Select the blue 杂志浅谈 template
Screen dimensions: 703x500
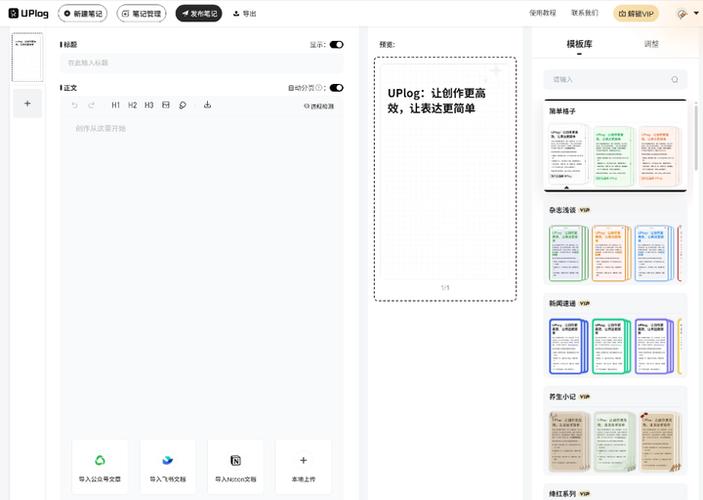click(654, 253)
